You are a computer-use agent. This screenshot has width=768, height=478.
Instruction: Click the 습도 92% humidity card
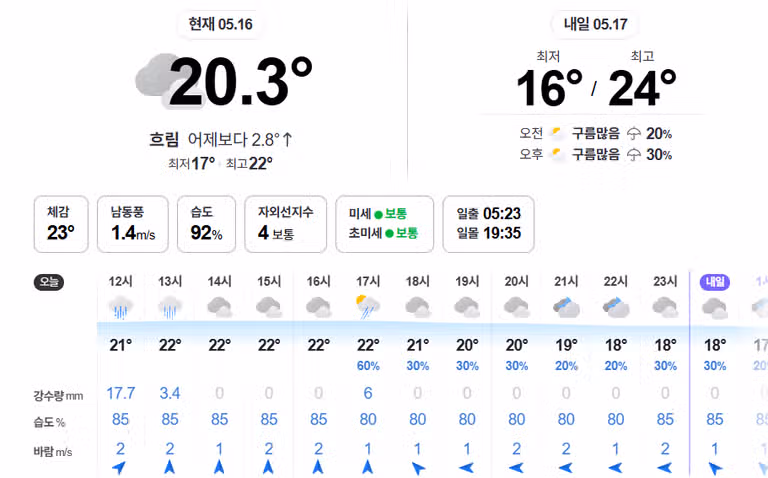coord(206,224)
